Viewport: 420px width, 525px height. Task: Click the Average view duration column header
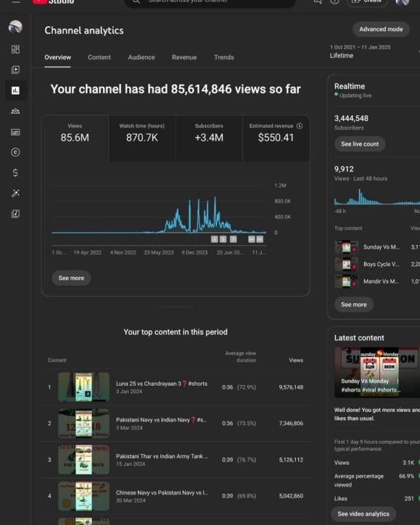(241, 357)
